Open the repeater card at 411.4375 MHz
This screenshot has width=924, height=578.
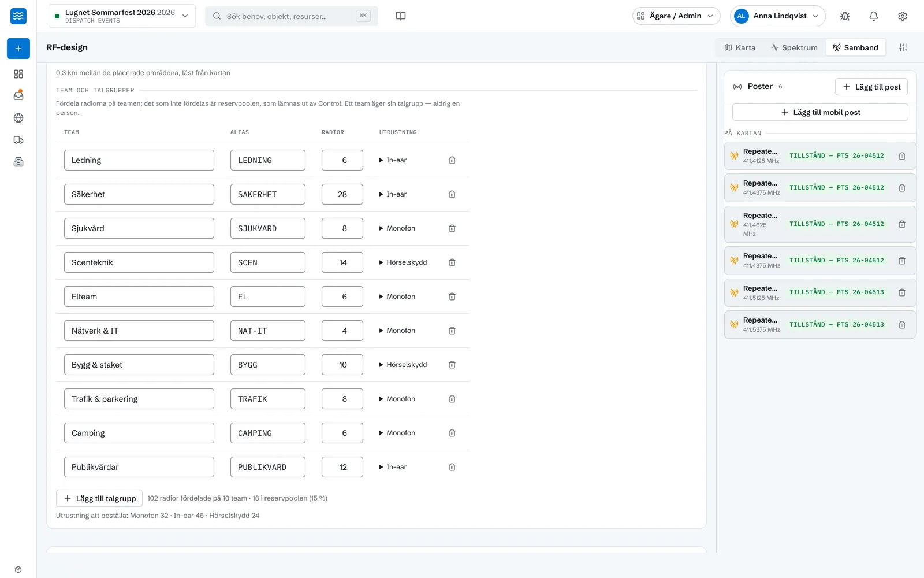click(820, 188)
